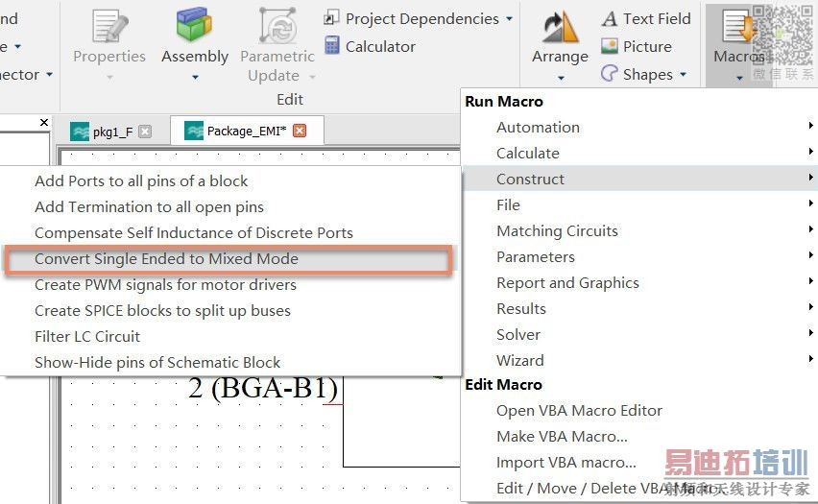Click the Properties icon in the ribbon
The width and height of the screenshot is (818, 504).
point(108,29)
